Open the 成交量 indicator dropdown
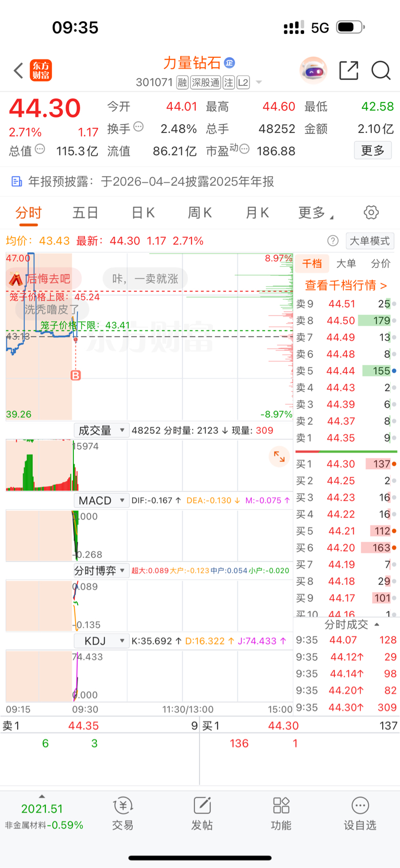This screenshot has height=868, width=400. pyautogui.click(x=101, y=430)
